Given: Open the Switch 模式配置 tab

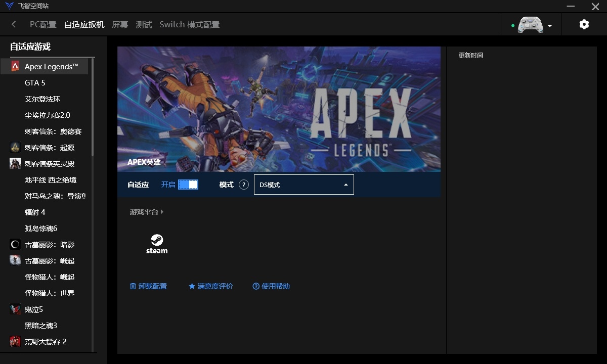Looking at the screenshot, I should coord(190,24).
